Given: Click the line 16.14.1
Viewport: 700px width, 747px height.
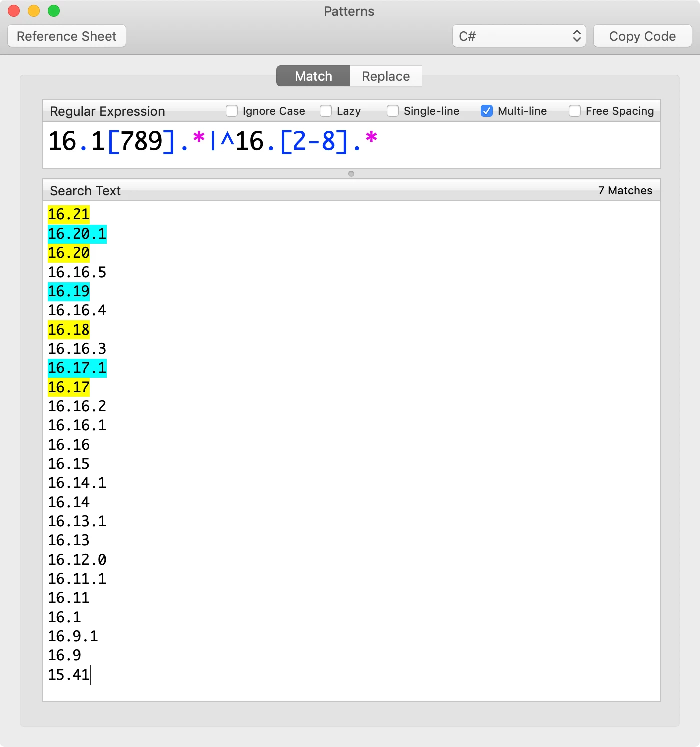Looking at the screenshot, I should (x=77, y=483).
